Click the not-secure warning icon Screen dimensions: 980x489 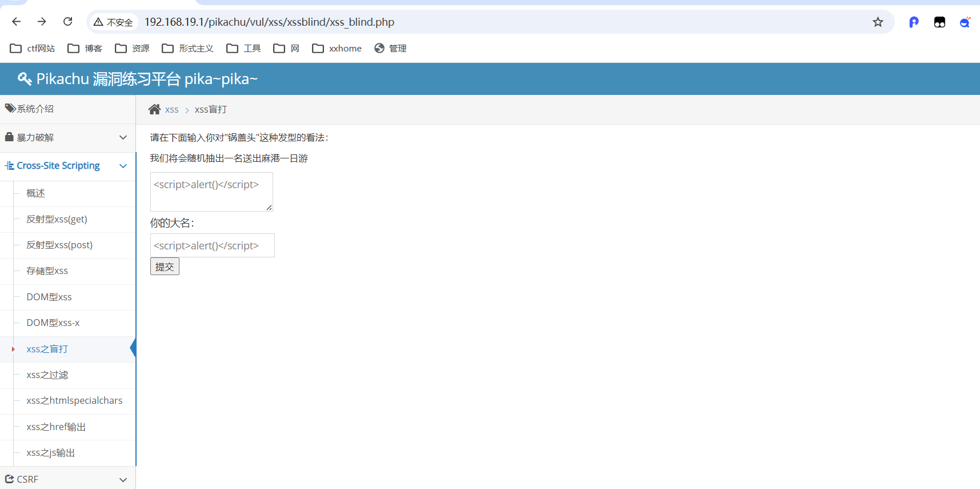(x=99, y=22)
